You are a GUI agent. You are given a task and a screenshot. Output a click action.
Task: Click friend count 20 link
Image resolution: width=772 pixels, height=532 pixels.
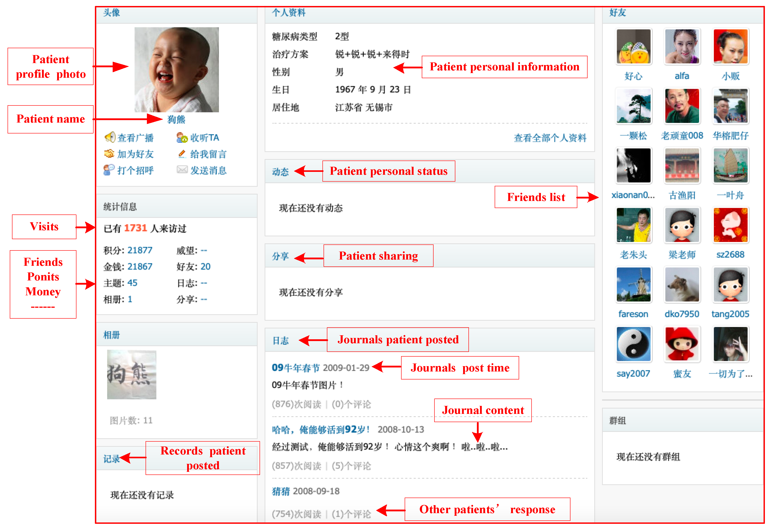coord(205,266)
